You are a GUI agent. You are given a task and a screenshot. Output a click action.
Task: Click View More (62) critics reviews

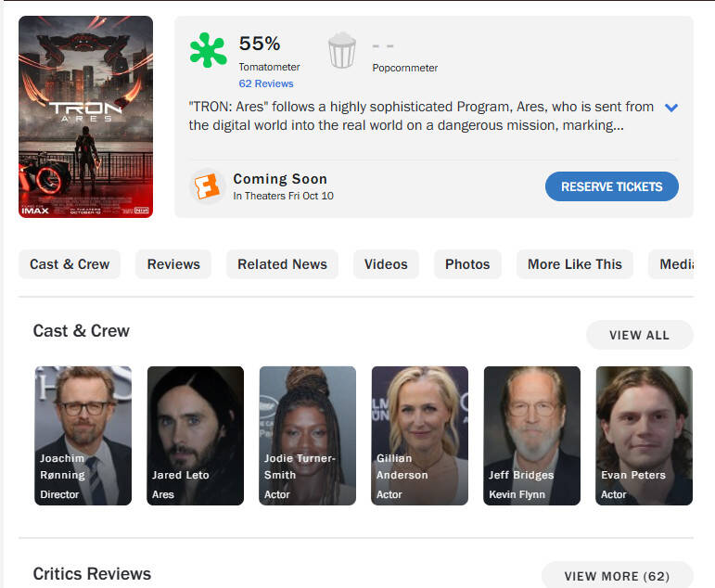[617, 576]
